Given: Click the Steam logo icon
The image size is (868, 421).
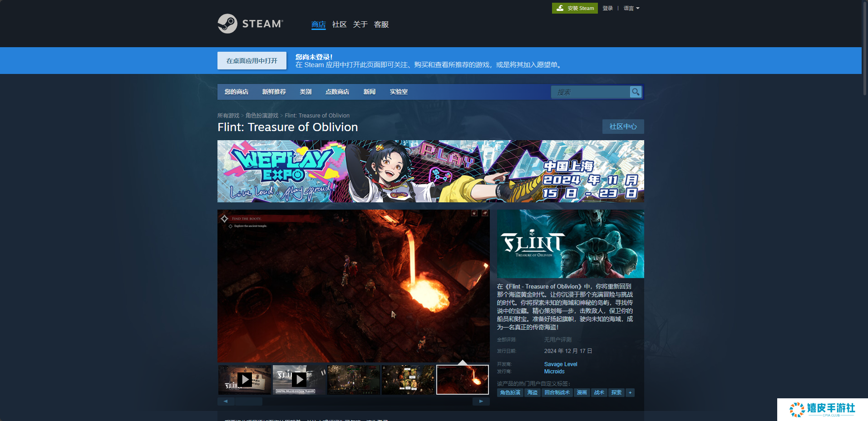Looking at the screenshot, I should tap(227, 24).
